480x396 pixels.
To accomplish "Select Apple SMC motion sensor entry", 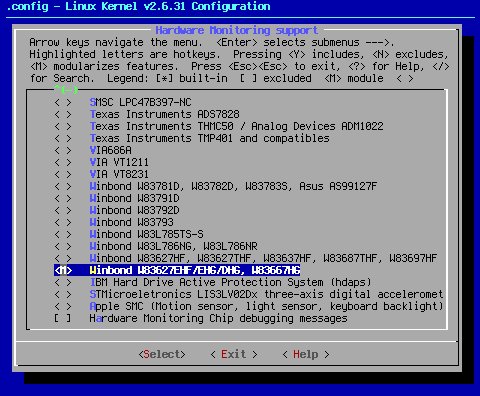I will (x=266, y=306).
